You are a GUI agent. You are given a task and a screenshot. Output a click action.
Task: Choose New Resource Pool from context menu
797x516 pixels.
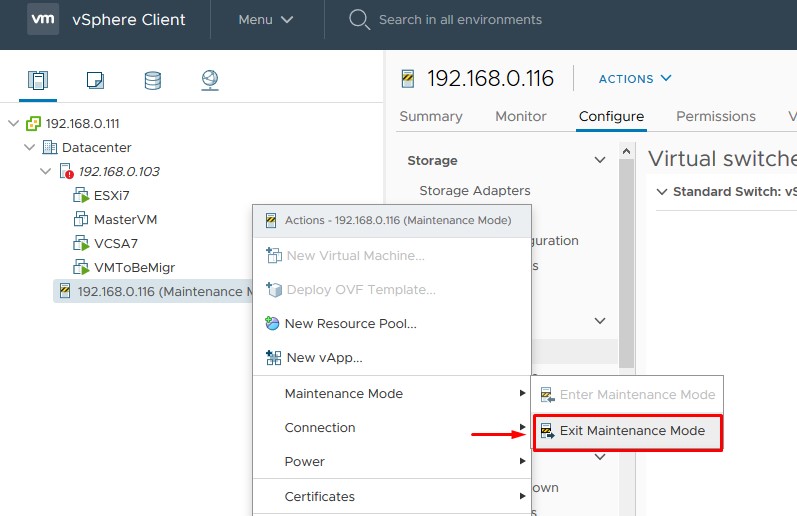click(x=392, y=323)
